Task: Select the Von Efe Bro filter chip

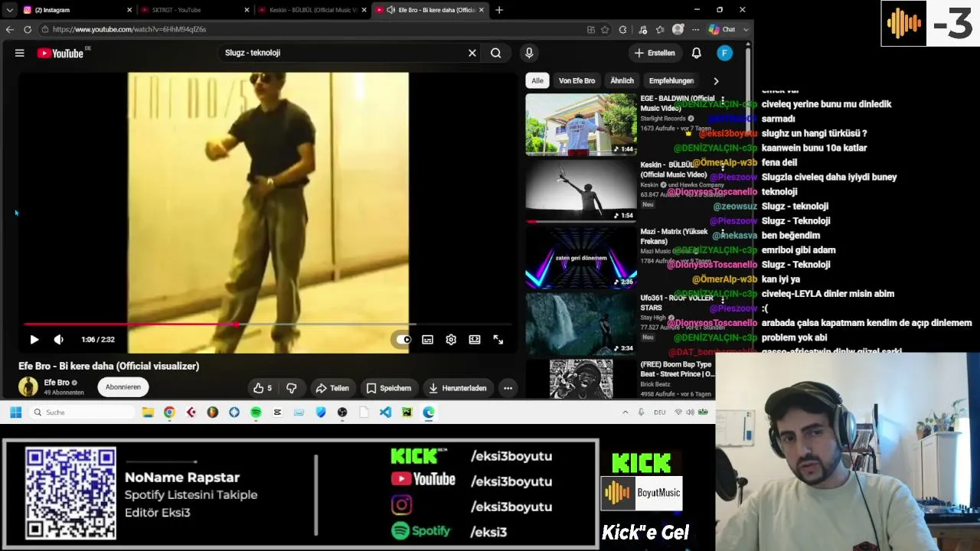Action: pos(577,80)
